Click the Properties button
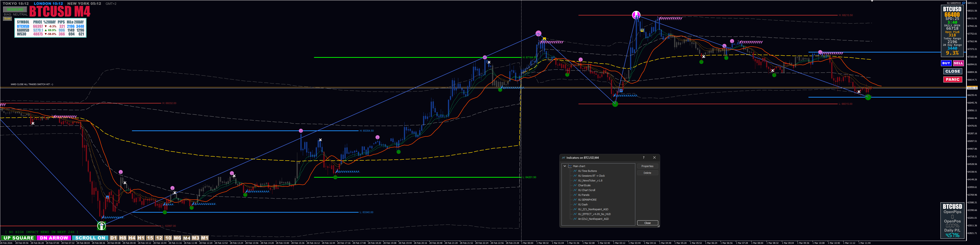 coord(648,166)
